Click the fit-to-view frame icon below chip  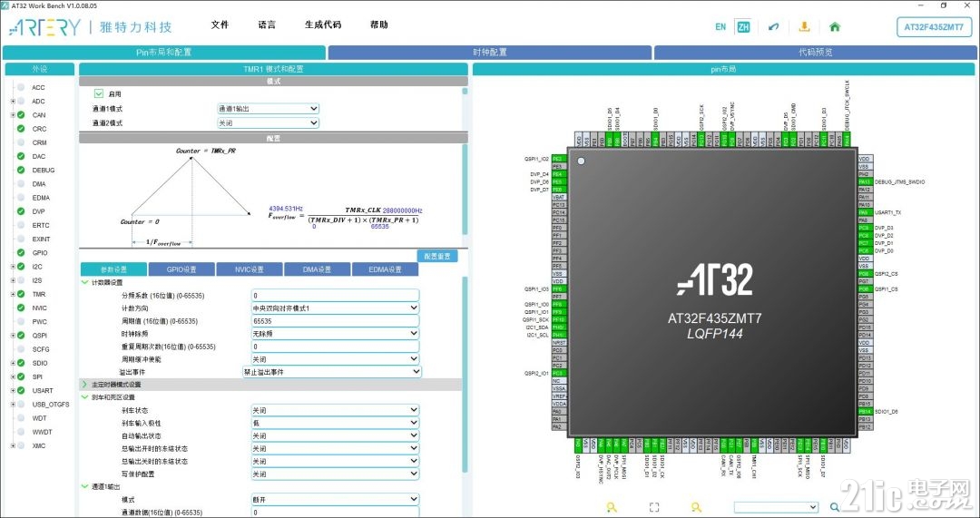653,507
